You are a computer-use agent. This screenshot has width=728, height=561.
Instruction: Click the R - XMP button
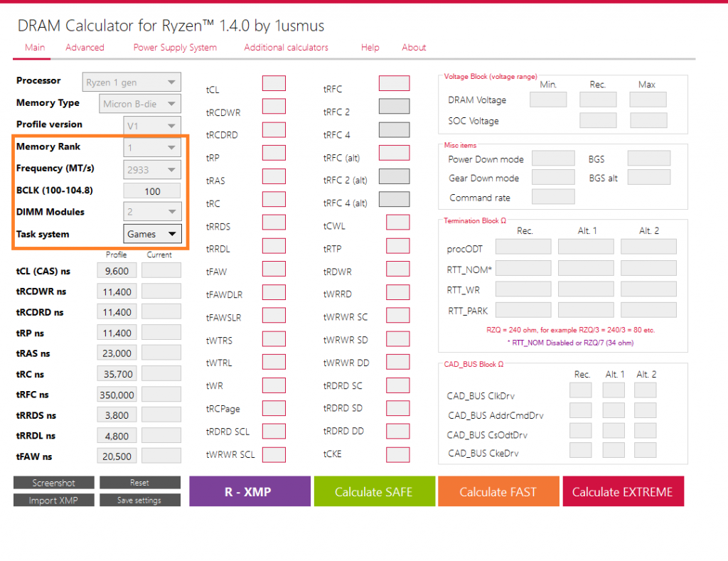pos(250,491)
